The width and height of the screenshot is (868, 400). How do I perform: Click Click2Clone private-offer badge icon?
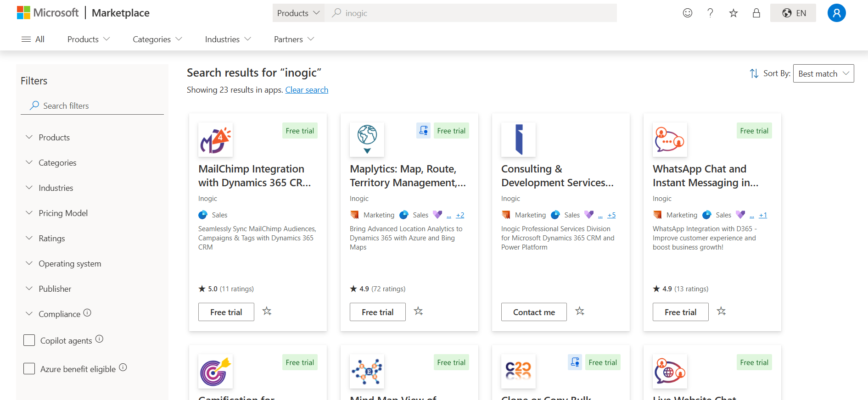pyautogui.click(x=575, y=362)
